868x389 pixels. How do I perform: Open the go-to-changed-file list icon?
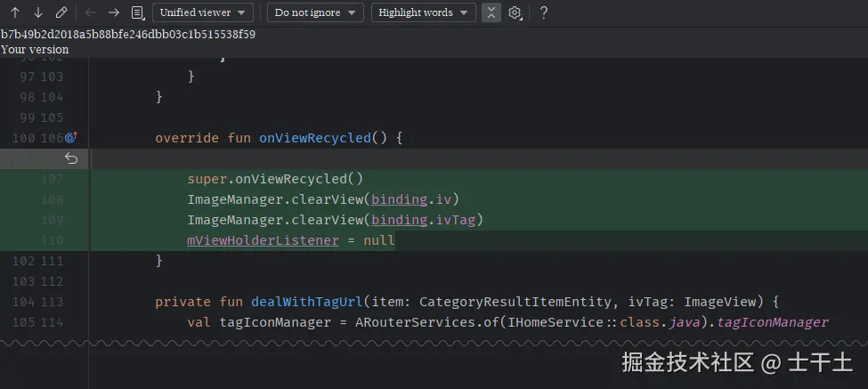click(138, 12)
